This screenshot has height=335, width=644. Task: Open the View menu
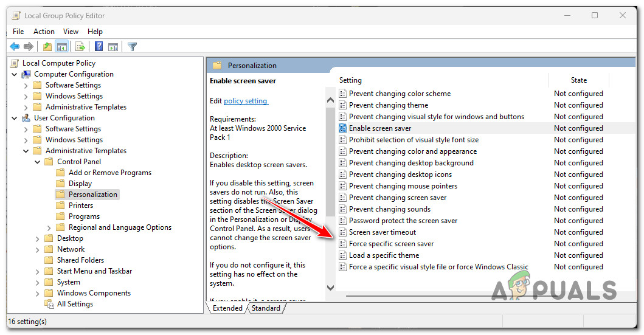click(x=71, y=32)
